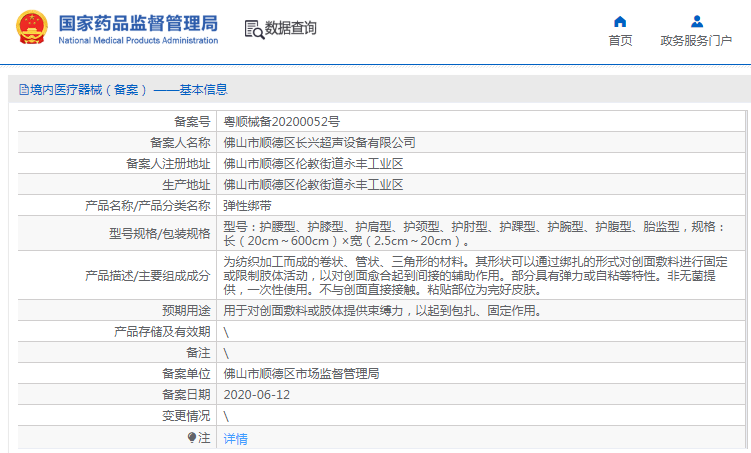The width and height of the screenshot is (751, 453).
Task: Click 产品描述/主要组成成分 label
Action: point(148,276)
